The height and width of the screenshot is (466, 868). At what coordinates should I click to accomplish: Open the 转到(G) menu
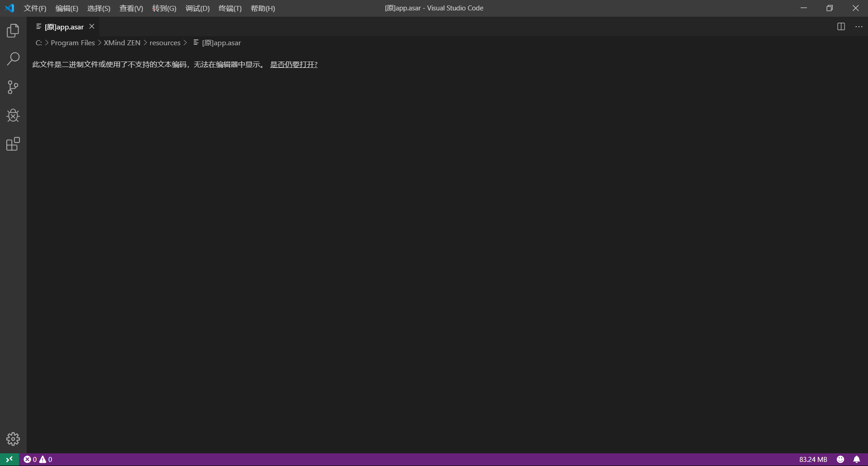point(164,8)
